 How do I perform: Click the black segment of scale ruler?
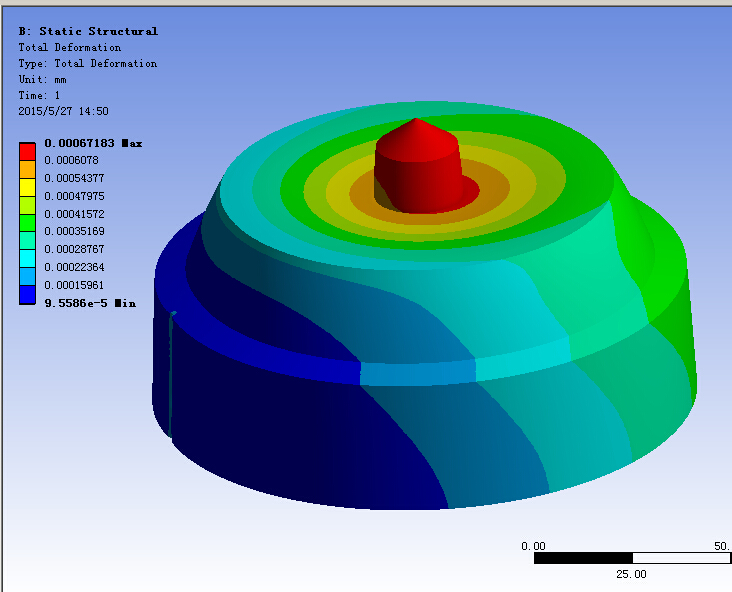pyautogui.click(x=583, y=558)
